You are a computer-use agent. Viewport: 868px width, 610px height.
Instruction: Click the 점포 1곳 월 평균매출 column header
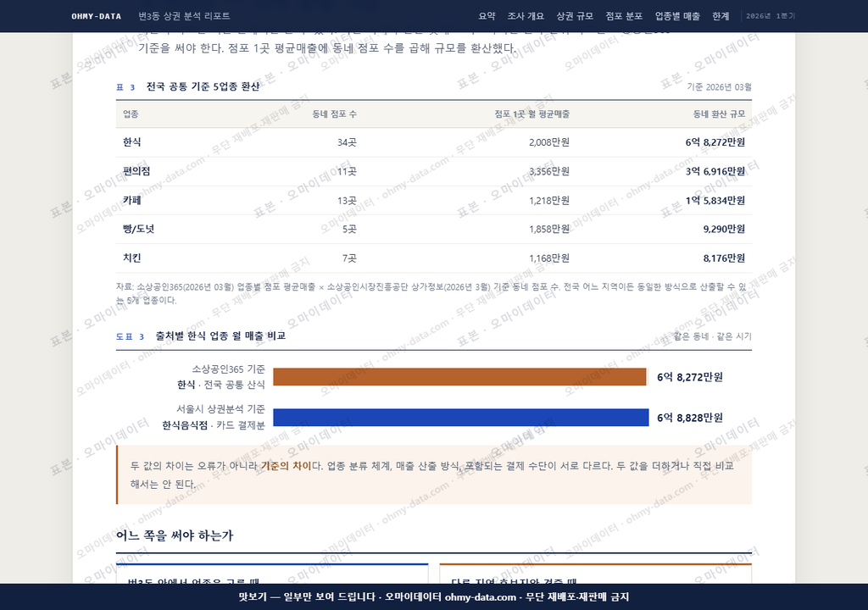click(531, 114)
